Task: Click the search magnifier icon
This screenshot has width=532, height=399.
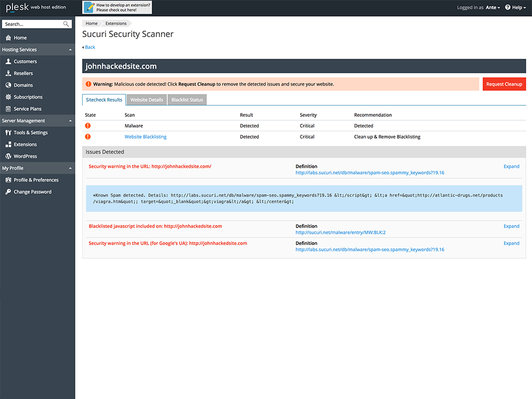Action: tap(66, 24)
